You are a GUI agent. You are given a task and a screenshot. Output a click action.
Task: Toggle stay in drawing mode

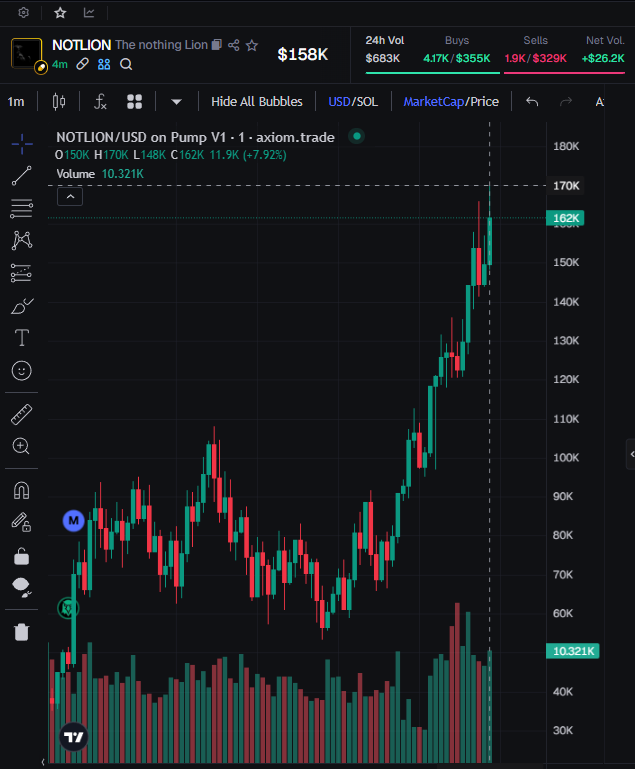tap(22, 523)
